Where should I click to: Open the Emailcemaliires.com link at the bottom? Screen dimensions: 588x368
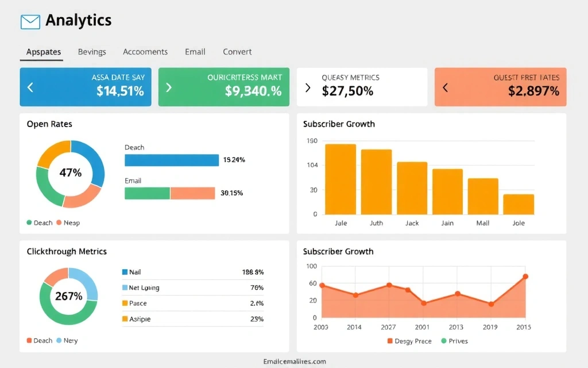point(294,361)
